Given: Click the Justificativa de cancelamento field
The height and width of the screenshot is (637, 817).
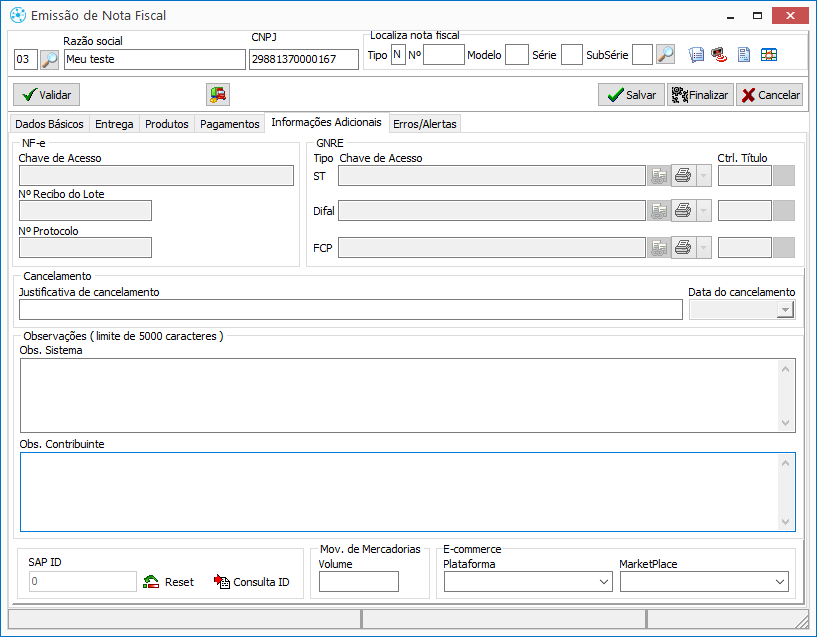Looking at the screenshot, I should (351, 310).
